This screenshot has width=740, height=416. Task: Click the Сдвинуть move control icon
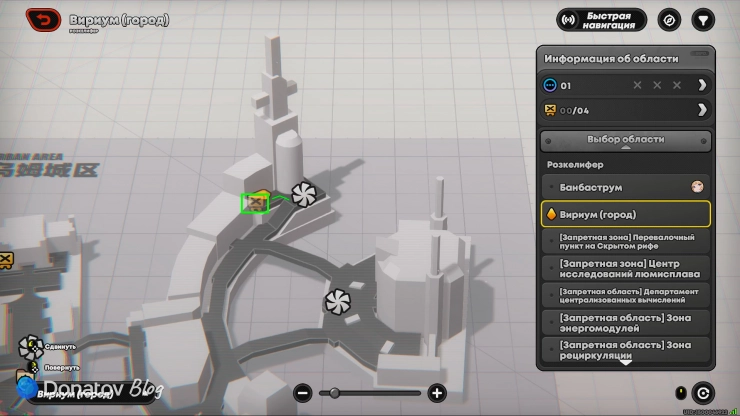point(31,347)
